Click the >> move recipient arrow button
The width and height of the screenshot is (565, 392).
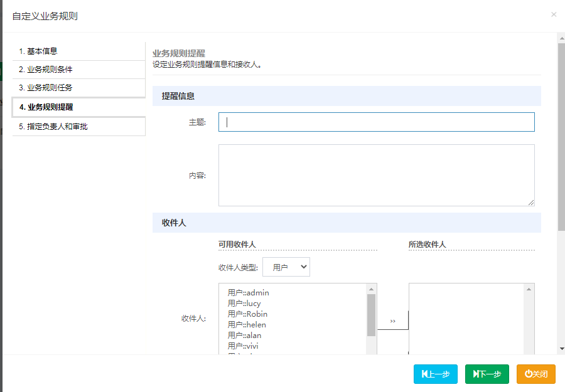393,320
